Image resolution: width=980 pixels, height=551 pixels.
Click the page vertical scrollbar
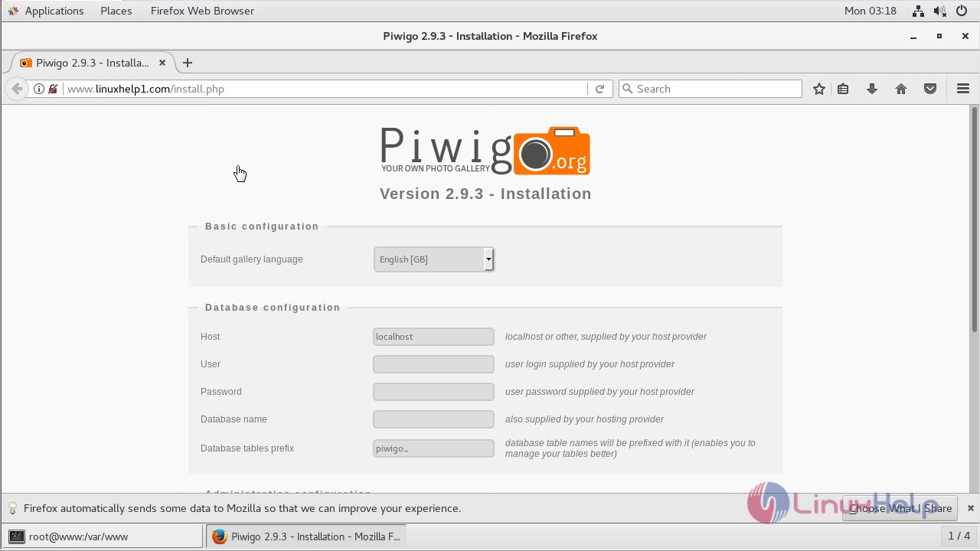point(975,219)
